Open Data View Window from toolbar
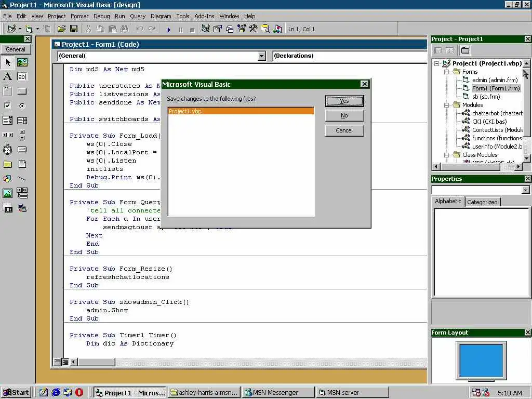532x399 pixels. tap(265, 29)
